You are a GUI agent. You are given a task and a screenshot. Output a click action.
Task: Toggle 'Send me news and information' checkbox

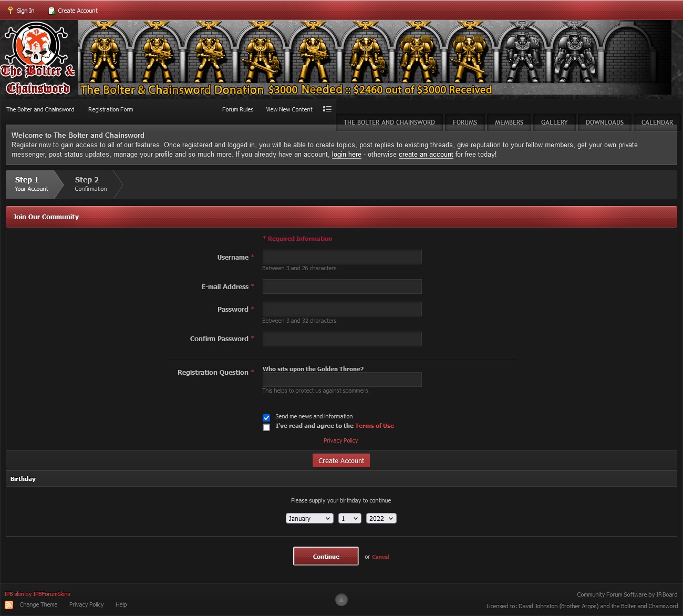266,418
